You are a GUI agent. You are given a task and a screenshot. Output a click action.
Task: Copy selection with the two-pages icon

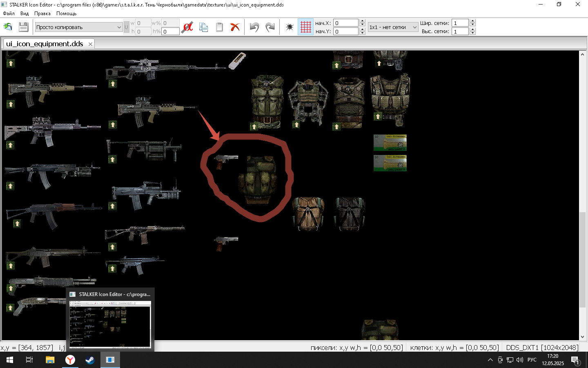click(x=203, y=27)
